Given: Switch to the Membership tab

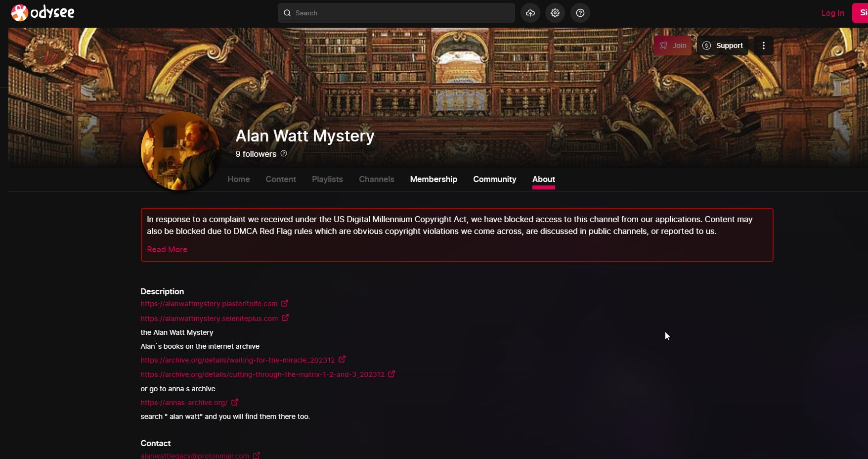Looking at the screenshot, I should (434, 179).
